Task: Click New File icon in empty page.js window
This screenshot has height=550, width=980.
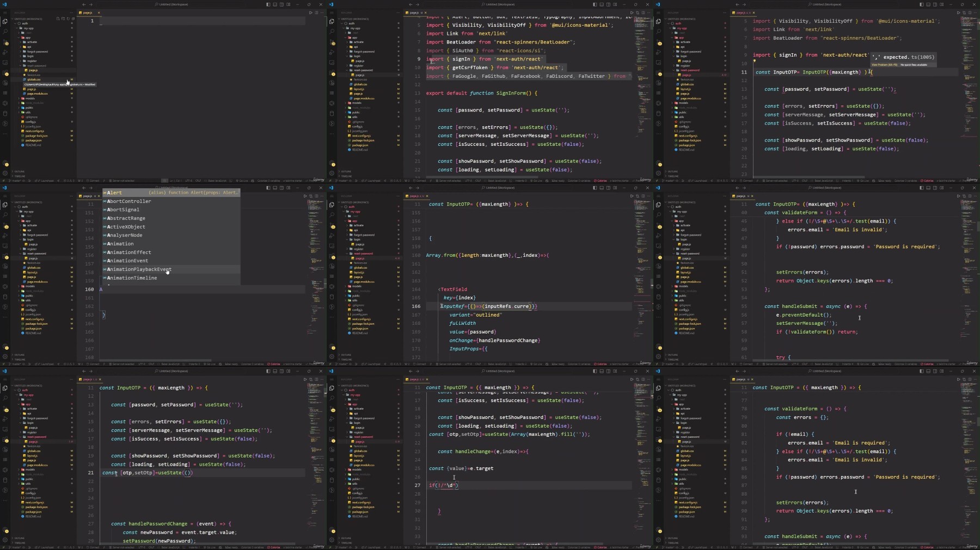Action: [58, 18]
